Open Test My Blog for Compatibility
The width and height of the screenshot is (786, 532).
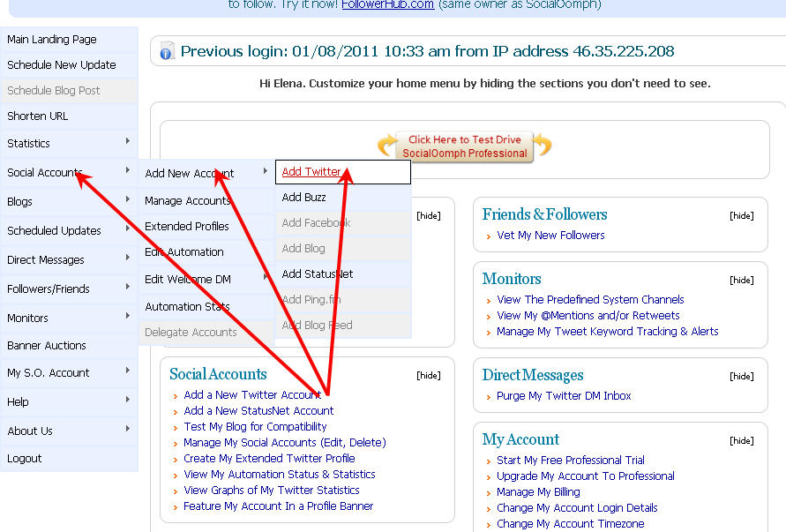[255, 427]
